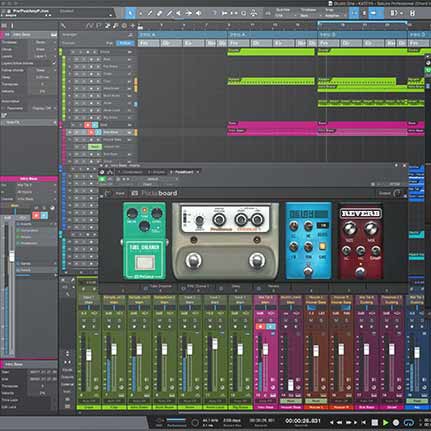
Task: Click the Reverb pedal footswitch
Action: pos(360,272)
